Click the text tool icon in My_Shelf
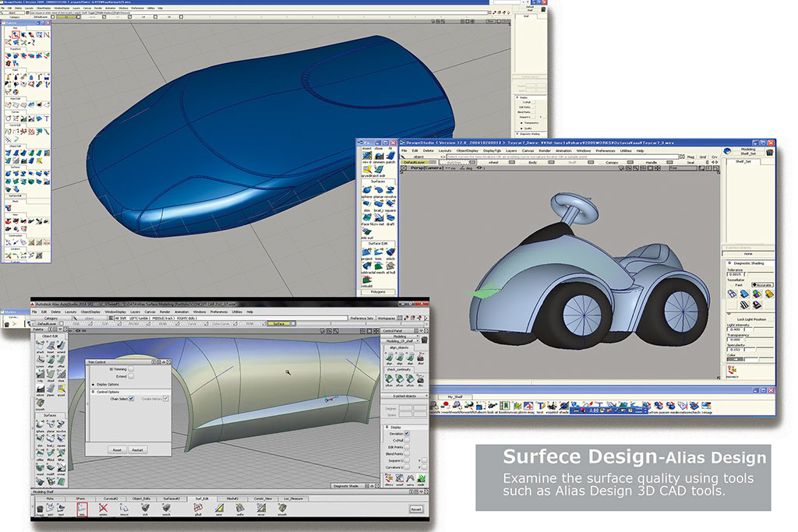The image size is (798, 532). pyautogui.click(x=539, y=406)
